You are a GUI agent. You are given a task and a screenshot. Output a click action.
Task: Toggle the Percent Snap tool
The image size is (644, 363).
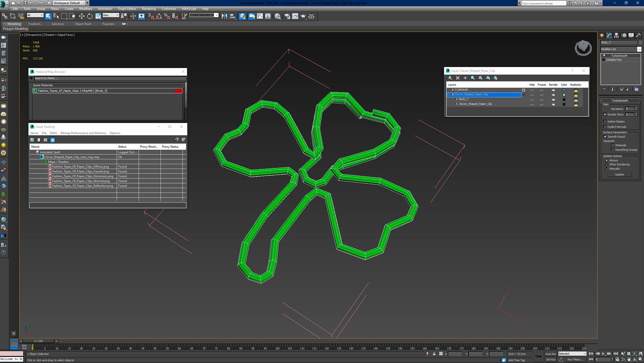(167, 16)
